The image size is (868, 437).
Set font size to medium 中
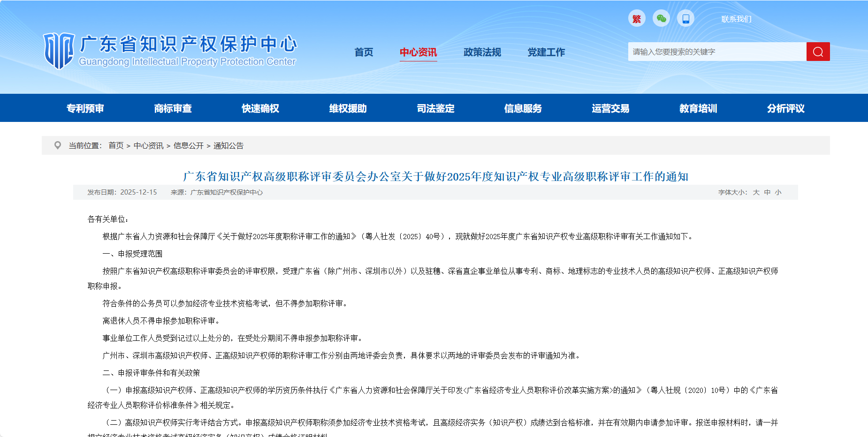click(x=767, y=192)
